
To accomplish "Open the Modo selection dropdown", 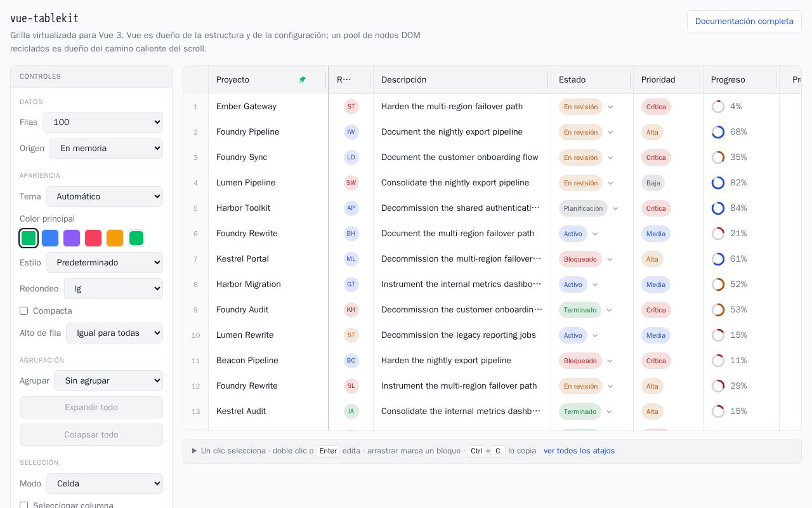I will pos(105,484).
